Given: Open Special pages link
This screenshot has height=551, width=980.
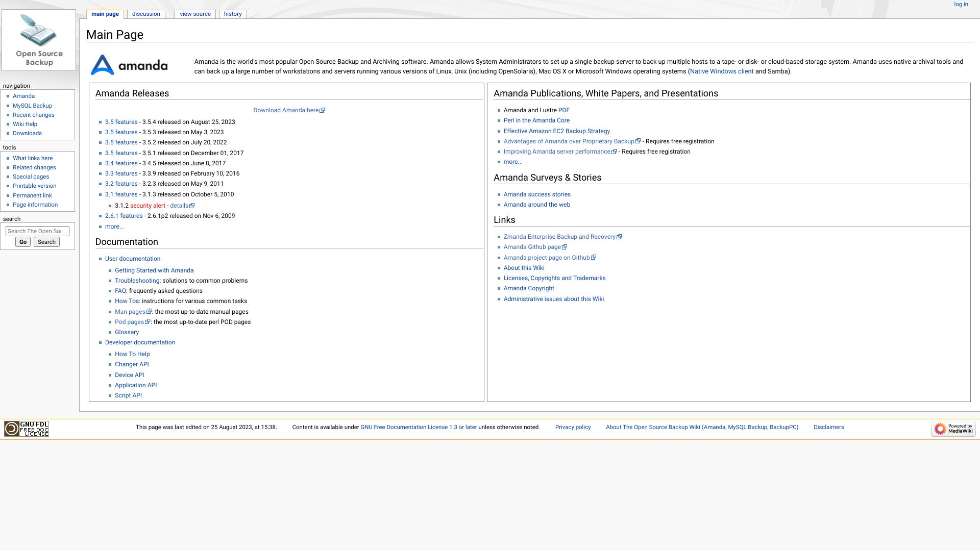Looking at the screenshot, I should click(31, 177).
